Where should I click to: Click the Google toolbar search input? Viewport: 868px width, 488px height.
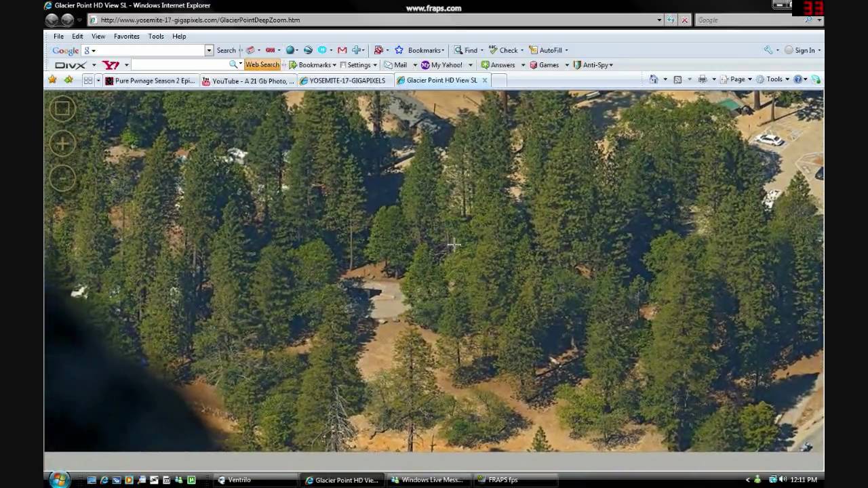click(148, 50)
